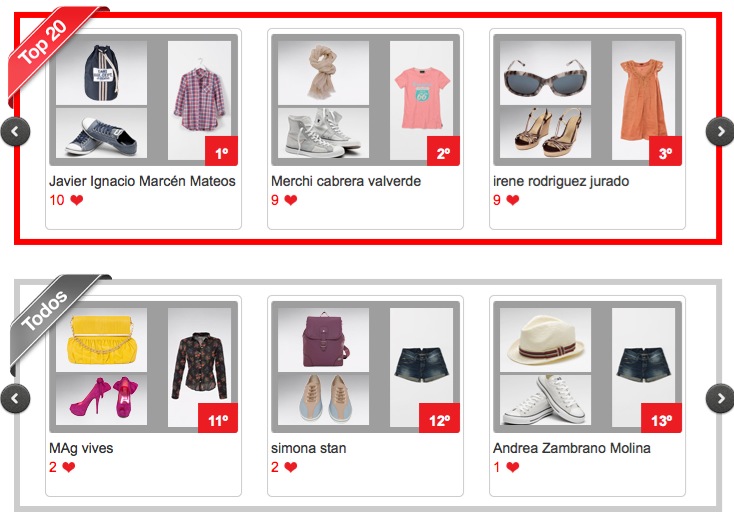Image resolution: width=734 pixels, height=519 pixels.
Task: Like Andrea Zambrano Molina's outfit via the heart
Action: (513, 467)
